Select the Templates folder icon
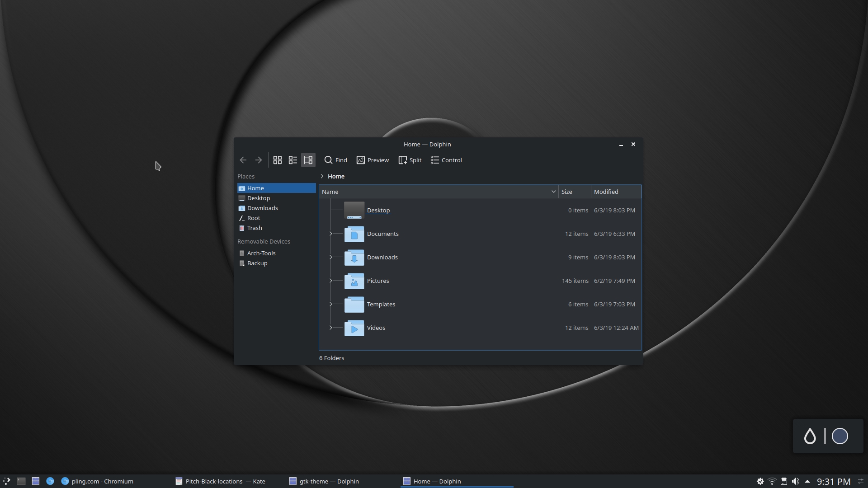Viewport: 868px width, 488px height. [x=354, y=304]
